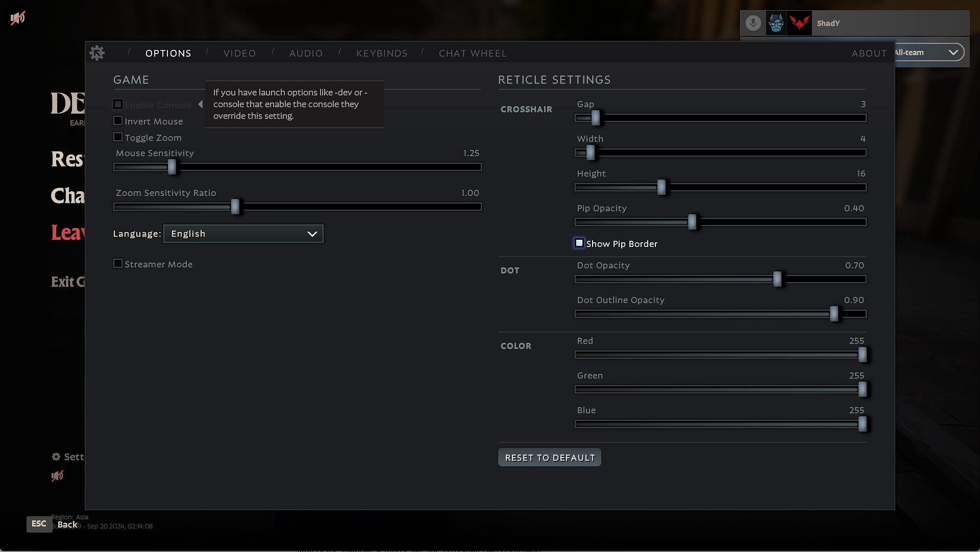Toggle the Show Pip Border checkbox
980x552 pixels.
coord(578,243)
